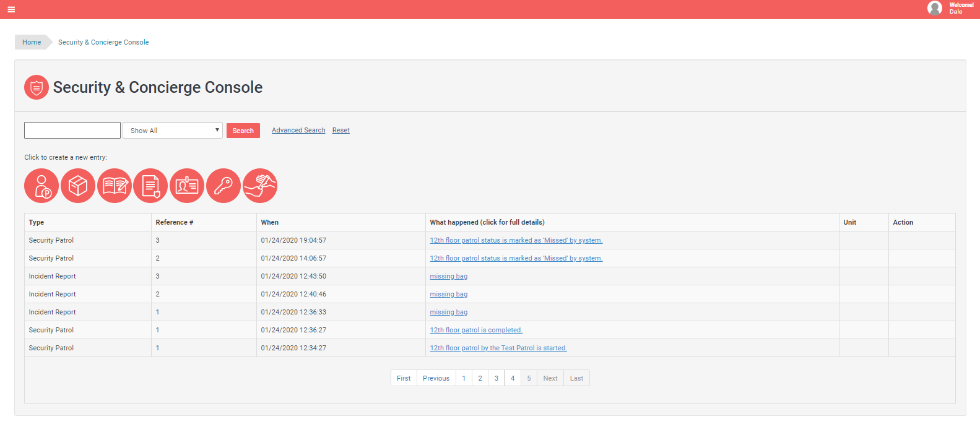Open the hamburger menu in header
Screen dimensions: 980x432
point(11,9)
